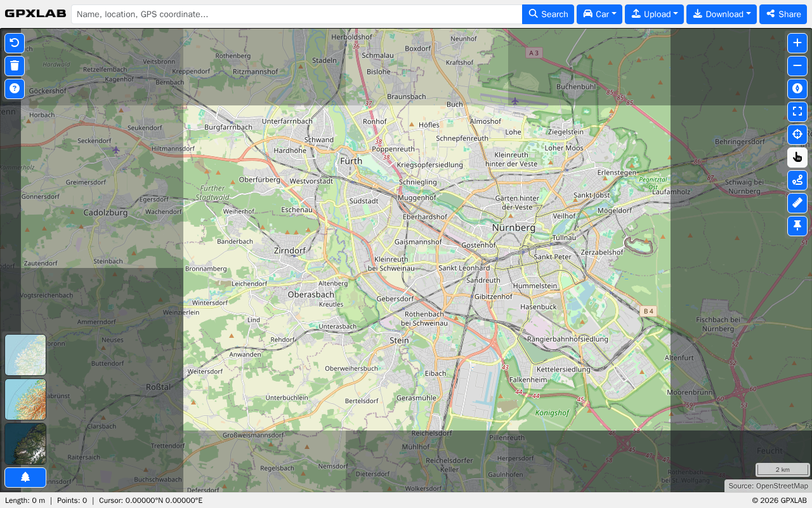
Task: Click the Search button
Action: [x=548, y=14]
